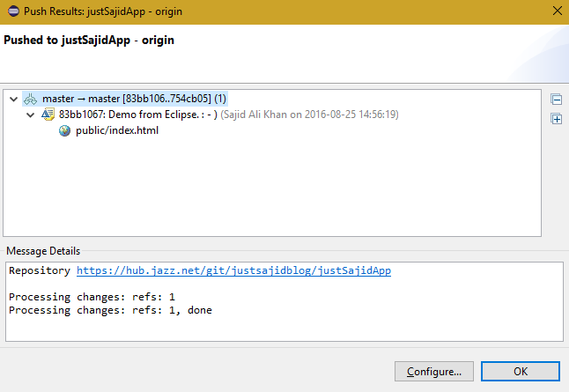Click the branch icon beside master → master
This screenshot has width=569, height=392.
click(31, 99)
